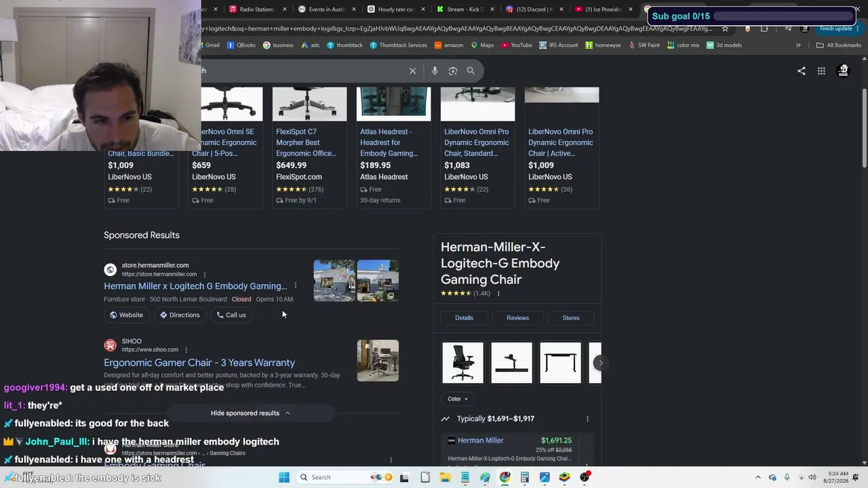Screen dimensions: 868x488
Task: Open the Windows Start menu
Action: pos(283,477)
